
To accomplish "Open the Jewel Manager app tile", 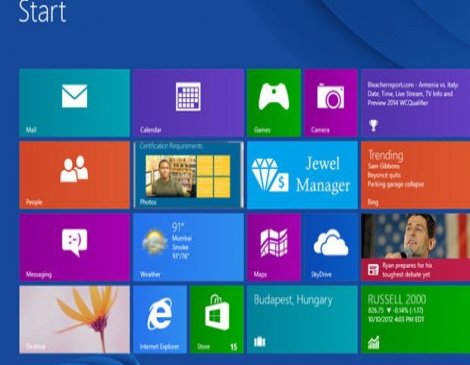I will 302,175.
